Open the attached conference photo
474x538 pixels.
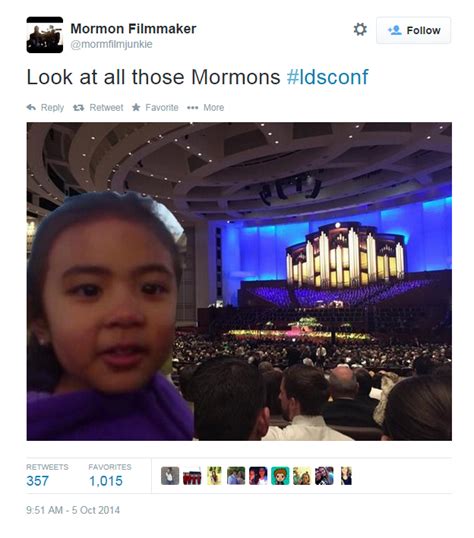pos(239,281)
